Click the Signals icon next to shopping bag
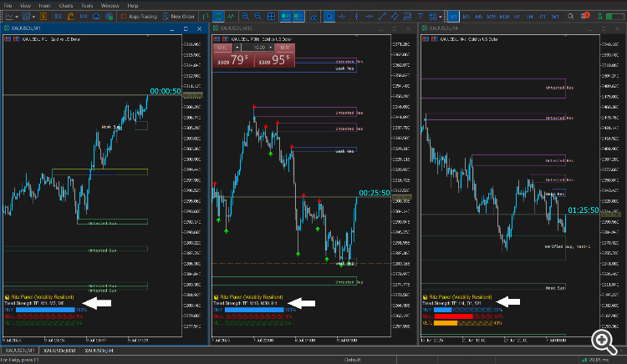 84,17
